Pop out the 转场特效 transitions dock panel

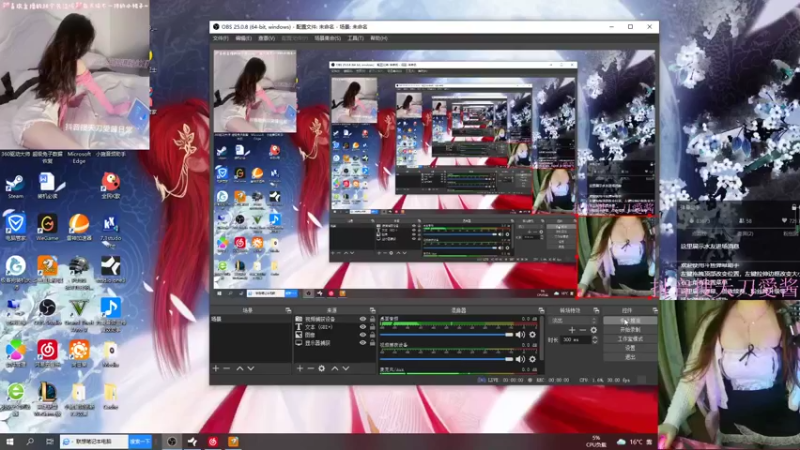(x=596, y=310)
